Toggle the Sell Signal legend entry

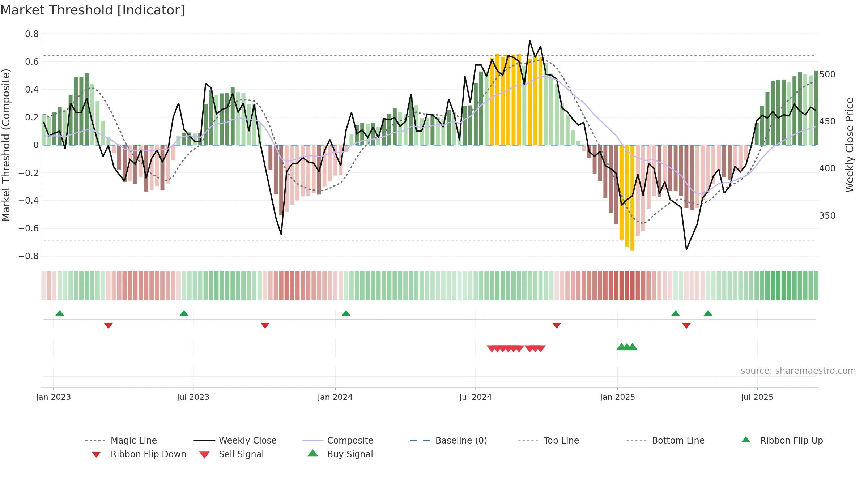tap(231, 454)
